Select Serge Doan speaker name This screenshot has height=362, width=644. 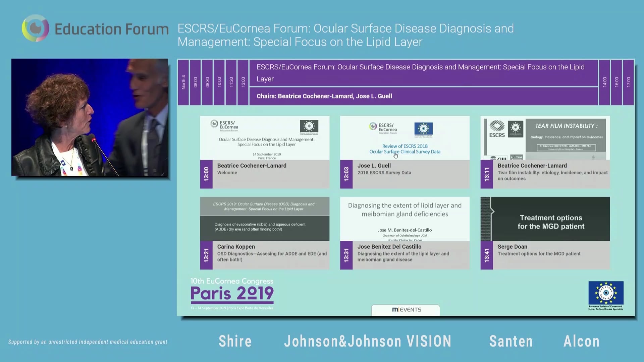512,247
